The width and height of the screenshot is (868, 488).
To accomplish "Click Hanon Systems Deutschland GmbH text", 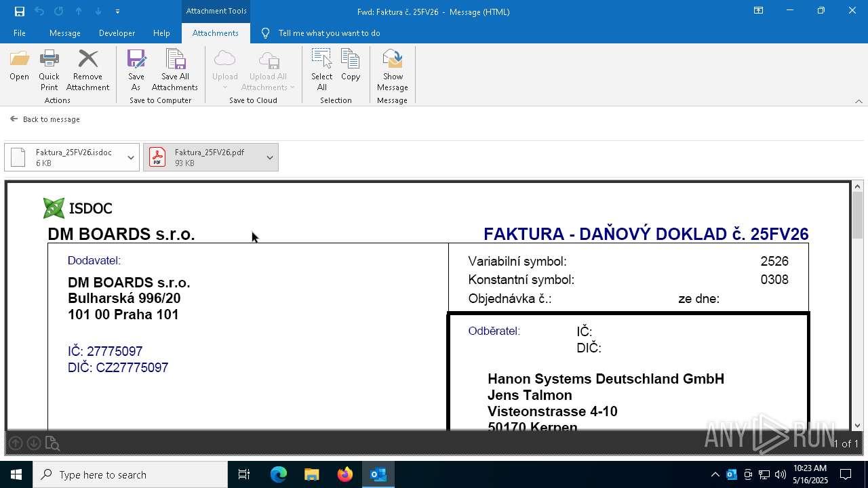I will [x=606, y=379].
